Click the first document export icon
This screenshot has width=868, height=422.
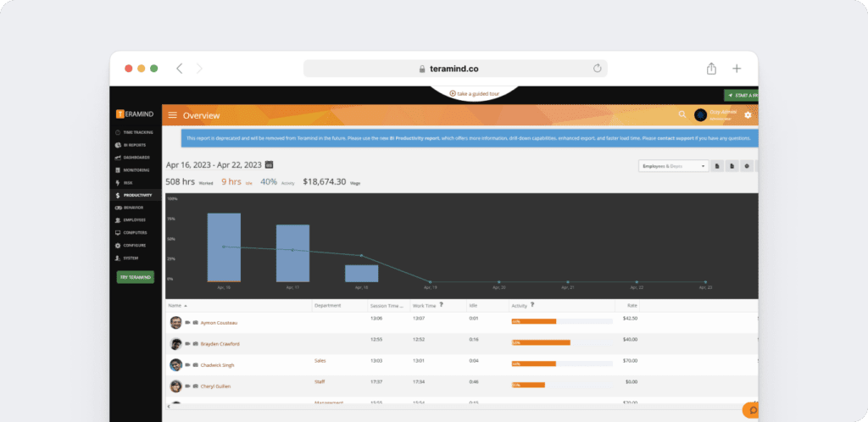click(717, 166)
